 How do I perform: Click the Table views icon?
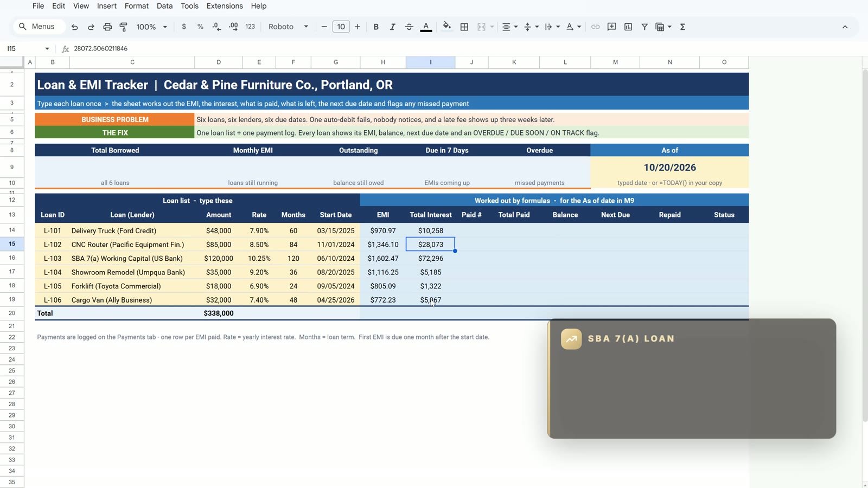(x=660, y=27)
